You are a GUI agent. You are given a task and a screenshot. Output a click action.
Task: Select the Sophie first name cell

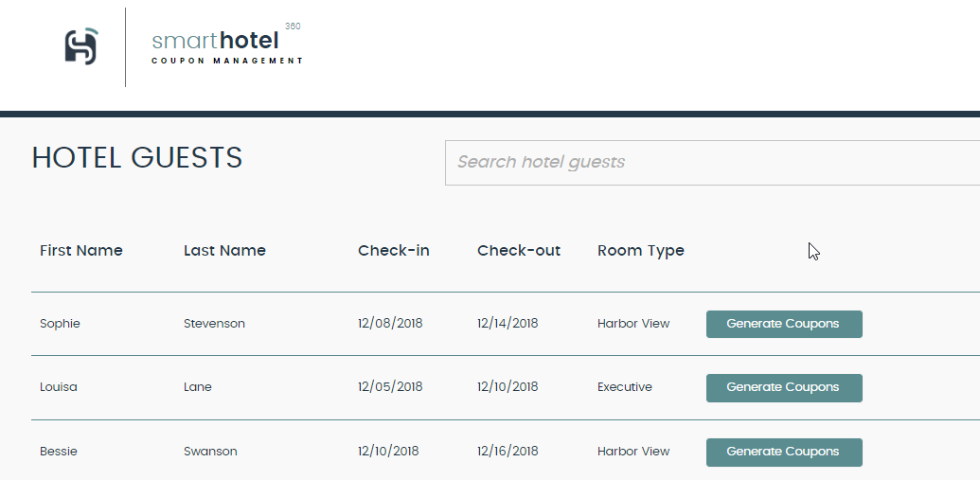pos(60,324)
